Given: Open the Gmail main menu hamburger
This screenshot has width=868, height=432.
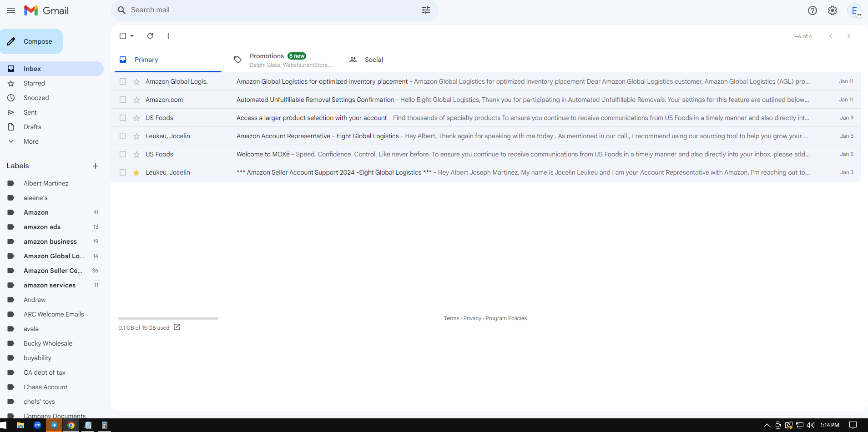Looking at the screenshot, I should click(11, 10).
